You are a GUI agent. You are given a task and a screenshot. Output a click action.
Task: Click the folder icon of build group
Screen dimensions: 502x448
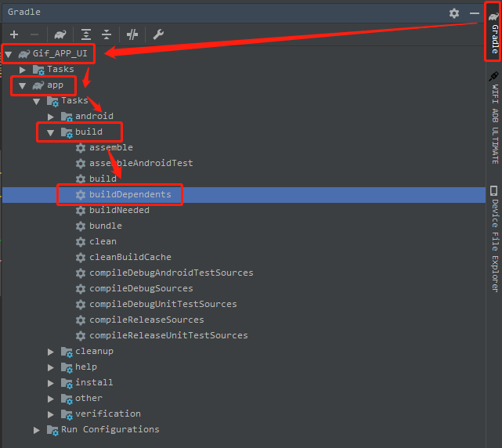67,132
